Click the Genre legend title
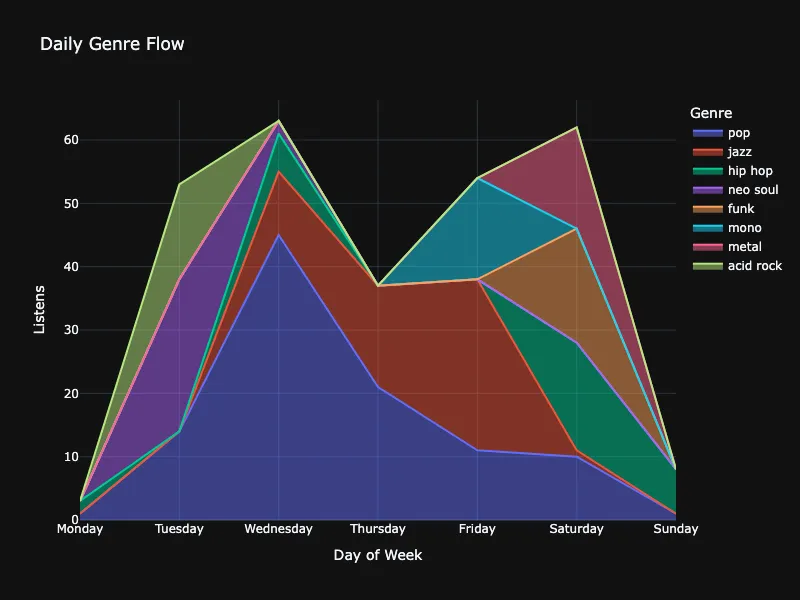The height and width of the screenshot is (600, 800). coord(711,112)
